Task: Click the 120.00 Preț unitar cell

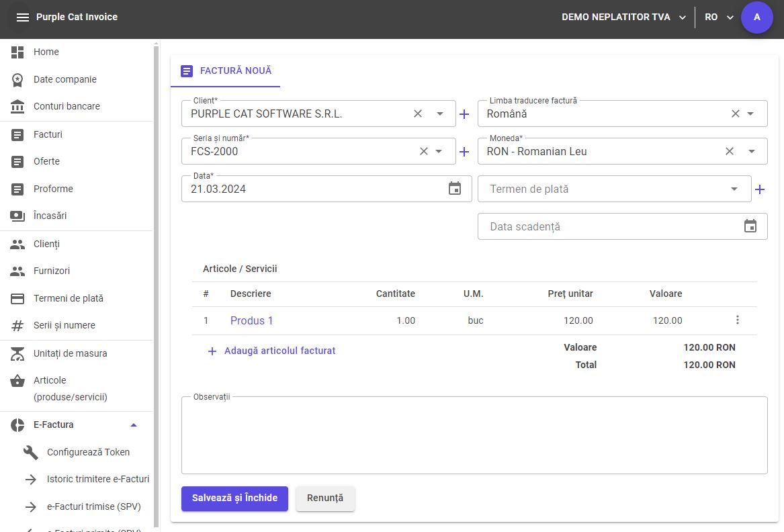Action: (578, 320)
